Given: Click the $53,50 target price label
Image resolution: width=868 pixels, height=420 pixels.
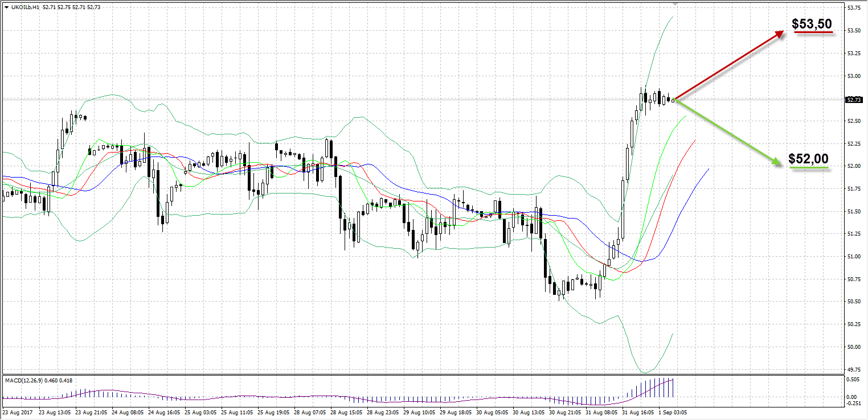Looking at the screenshot, I should [x=812, y=24].
